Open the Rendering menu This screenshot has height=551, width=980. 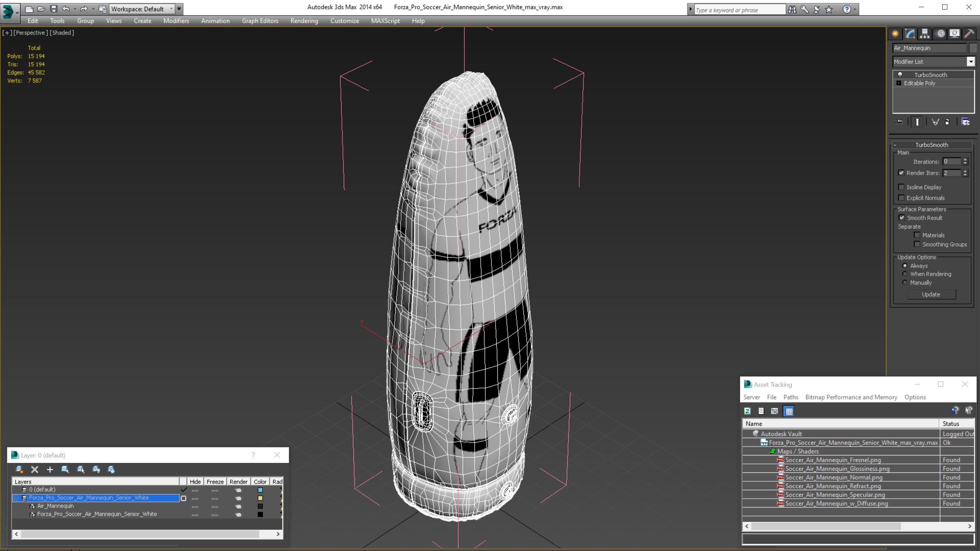pyautogui.click(x=304, y=21)
